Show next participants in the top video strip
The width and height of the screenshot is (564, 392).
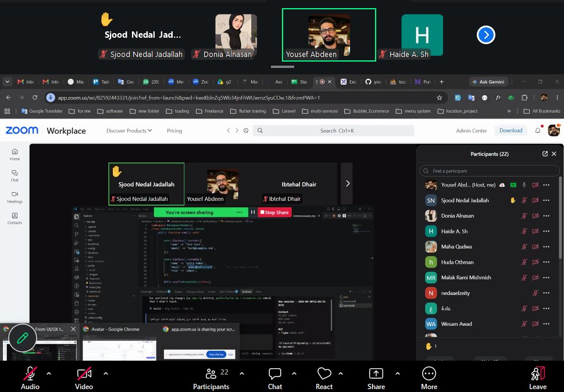click(x=486, y=35)
